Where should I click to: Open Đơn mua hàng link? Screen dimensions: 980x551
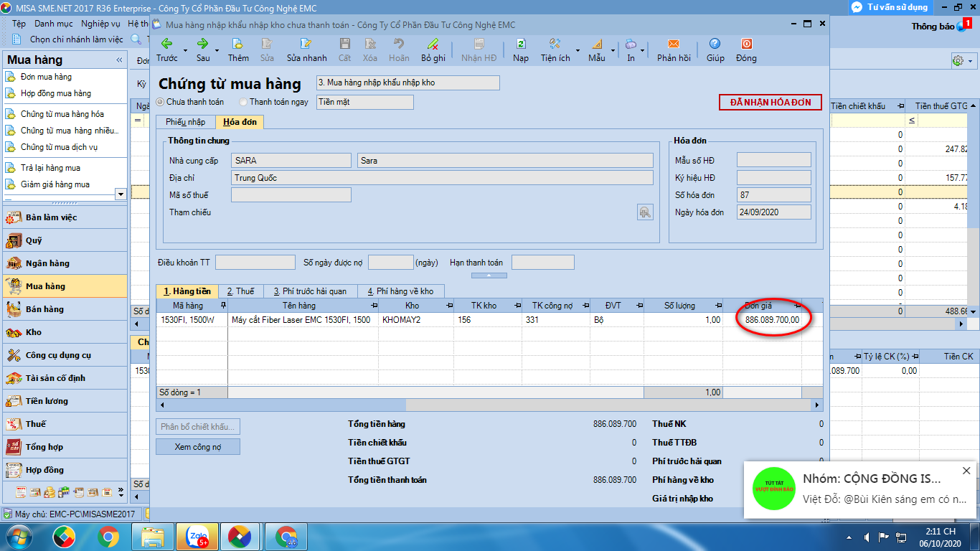(x=46, y=77)
